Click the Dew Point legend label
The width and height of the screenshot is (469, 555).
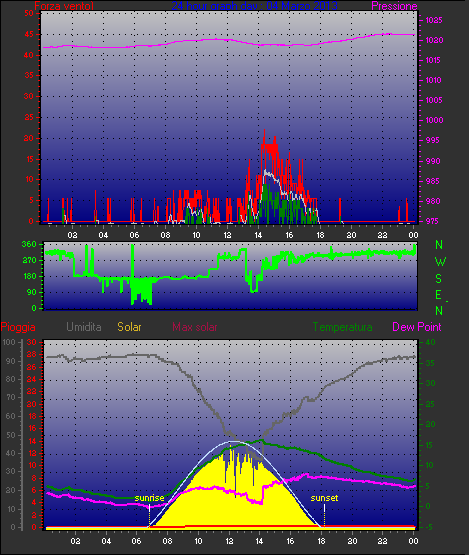[417, 327]
